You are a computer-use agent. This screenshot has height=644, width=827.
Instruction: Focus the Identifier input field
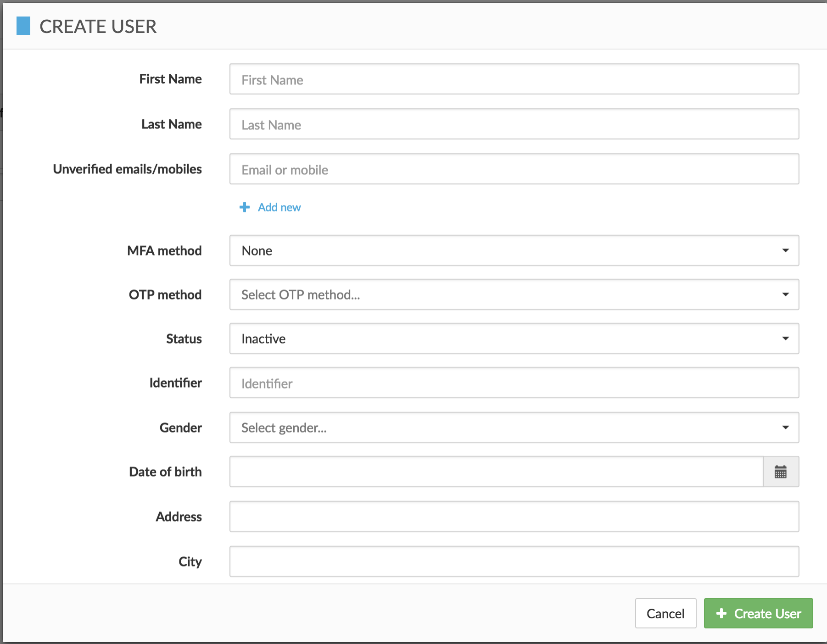(514, 383)
